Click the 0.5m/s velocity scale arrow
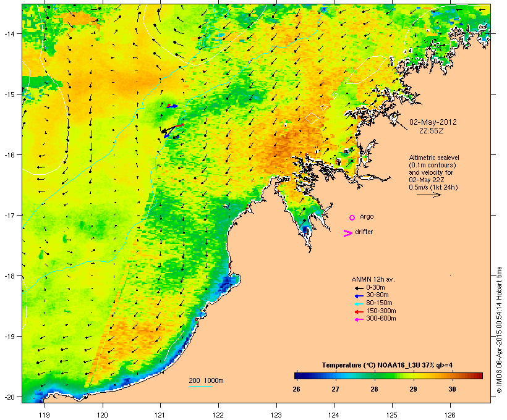The image size is (507, 420). [428, 195]
